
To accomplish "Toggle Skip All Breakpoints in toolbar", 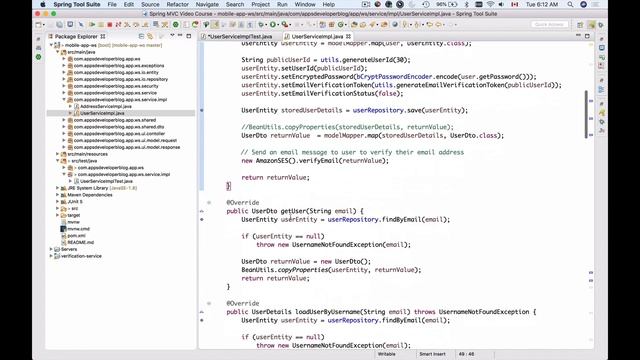I will coord(81,24).
